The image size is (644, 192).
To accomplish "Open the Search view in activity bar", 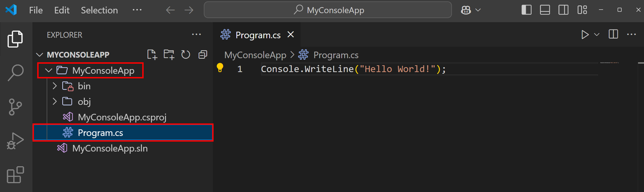I will click(x=15, y=73).
